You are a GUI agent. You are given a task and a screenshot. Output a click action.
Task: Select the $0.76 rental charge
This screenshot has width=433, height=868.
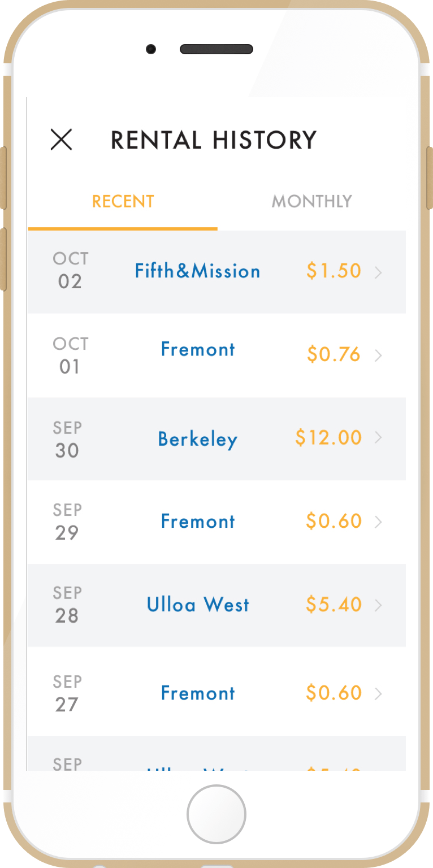point(334,355)
